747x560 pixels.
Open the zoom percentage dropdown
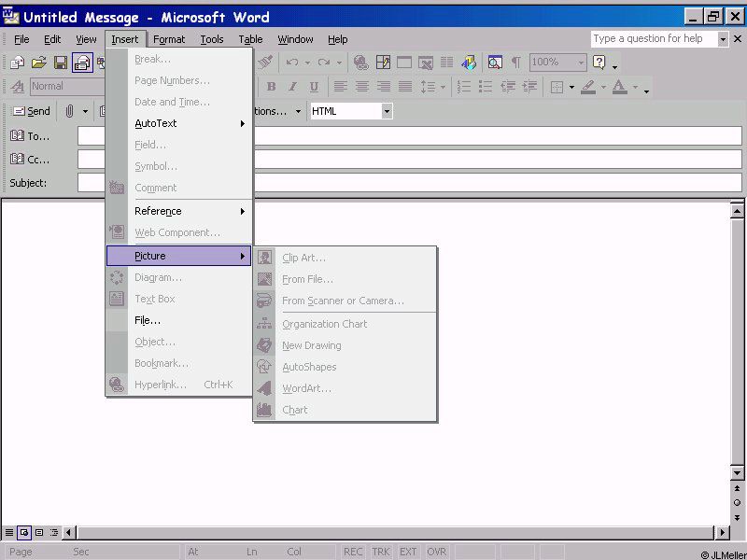click(581, 63)
